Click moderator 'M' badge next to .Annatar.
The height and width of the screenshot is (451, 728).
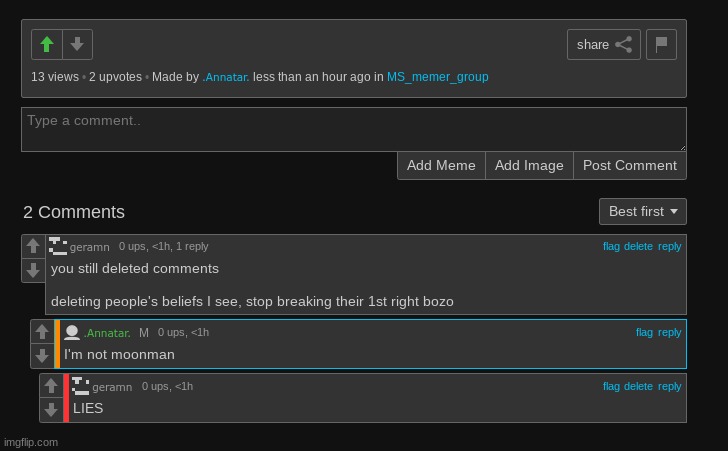(144, 333)
